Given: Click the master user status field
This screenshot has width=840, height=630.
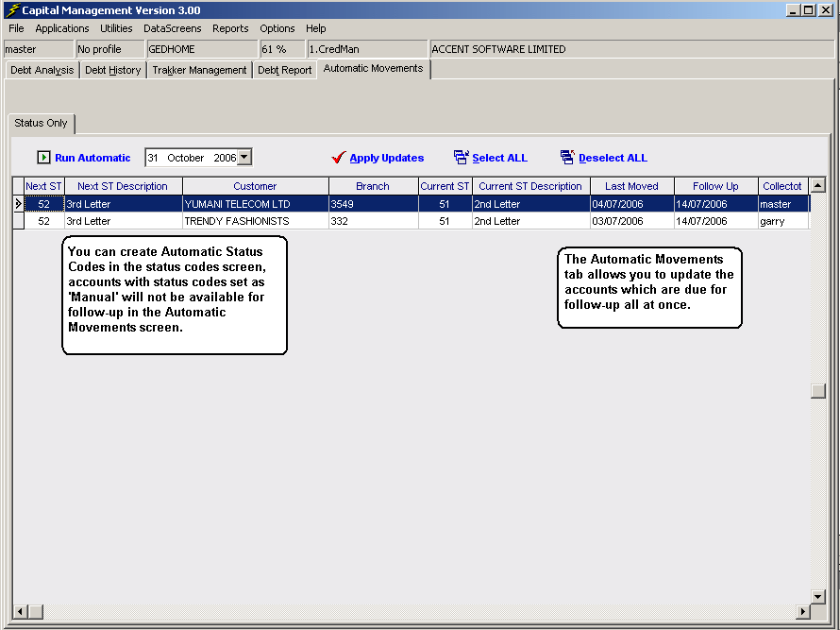Looking at the screenshot, I should tap(39, 49).
